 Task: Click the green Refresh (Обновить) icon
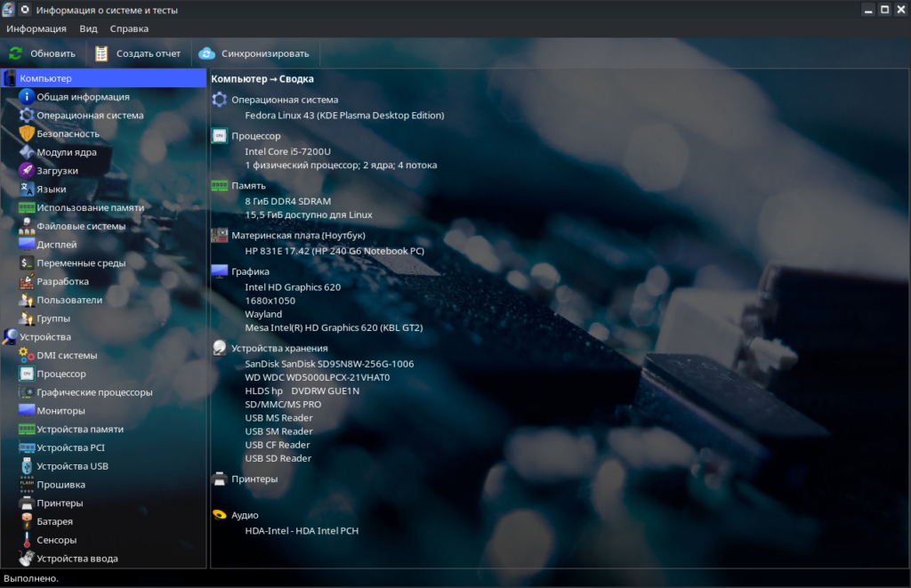point(15,53)
